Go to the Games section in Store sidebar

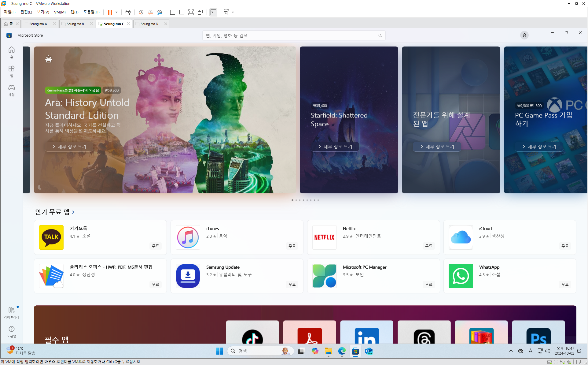(12, 91)
